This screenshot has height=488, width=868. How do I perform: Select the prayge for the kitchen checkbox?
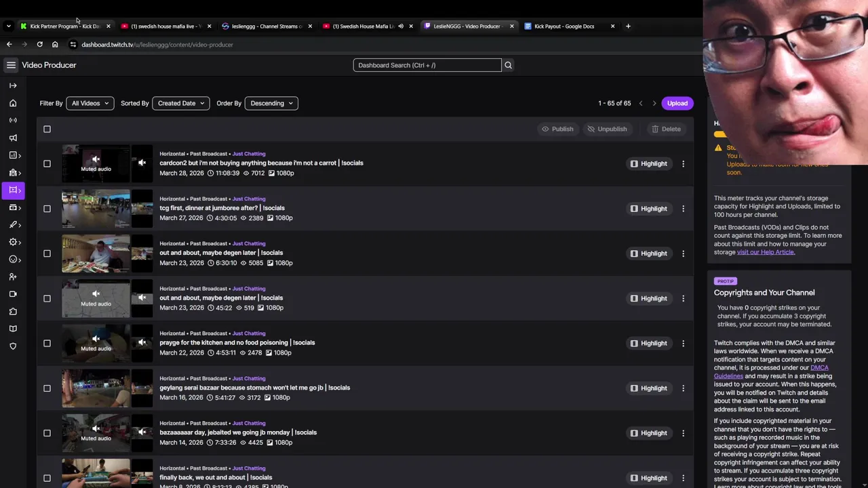coord(47,343)
